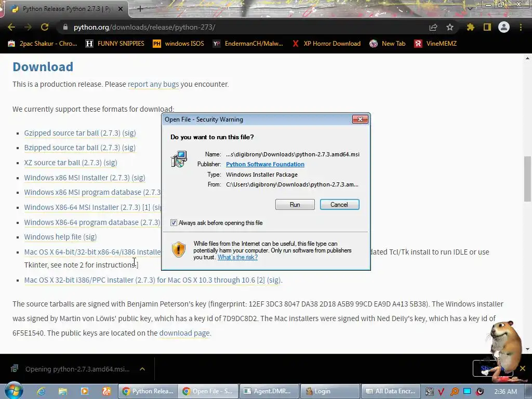Open the 2pac Shakur bookmark

click(x=43, y=44)
